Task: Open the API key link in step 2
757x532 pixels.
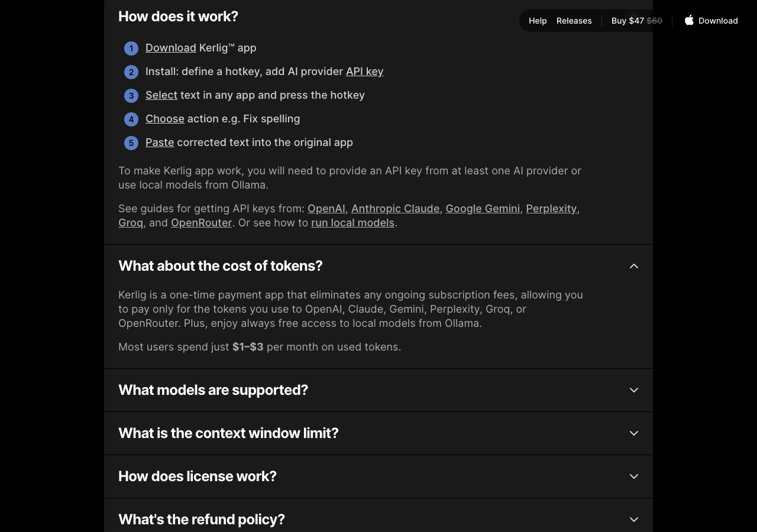Action: click(365, 72)
